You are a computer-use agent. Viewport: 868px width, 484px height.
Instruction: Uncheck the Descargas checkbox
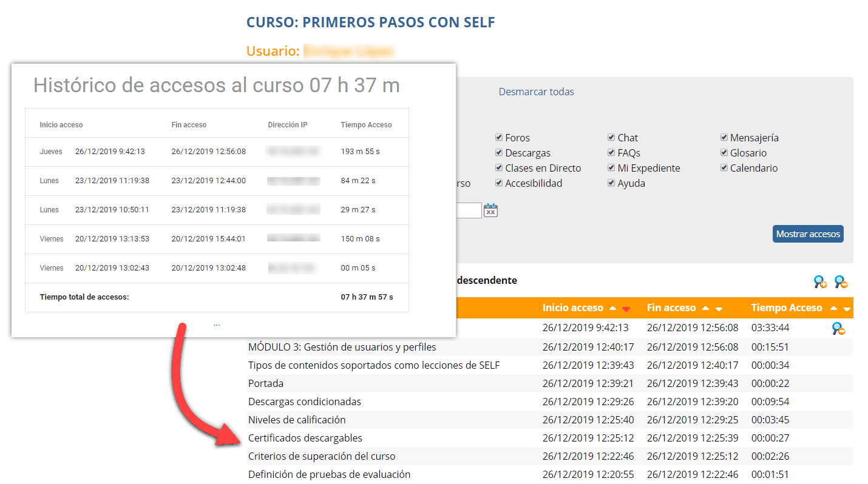click(x=499, y=153)
